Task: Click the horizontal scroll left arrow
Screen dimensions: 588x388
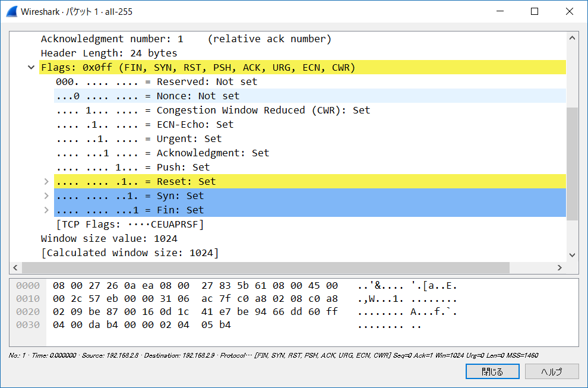Action: (x=15, y=267)
